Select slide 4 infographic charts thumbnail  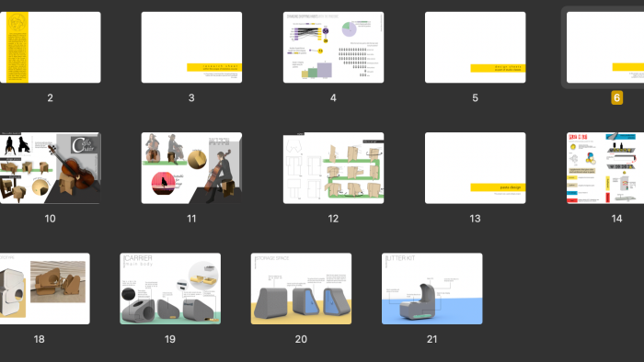point(333,47)
